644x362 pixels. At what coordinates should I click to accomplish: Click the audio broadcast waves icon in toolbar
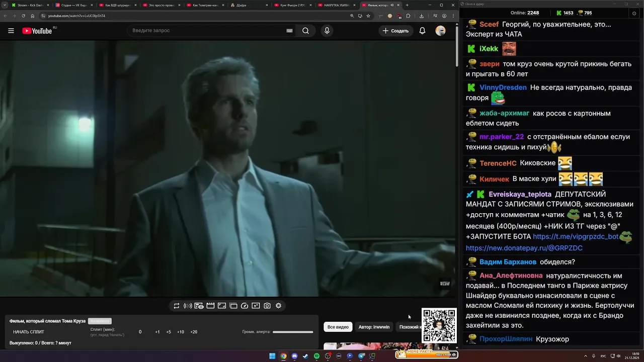(x=188, y=306)
